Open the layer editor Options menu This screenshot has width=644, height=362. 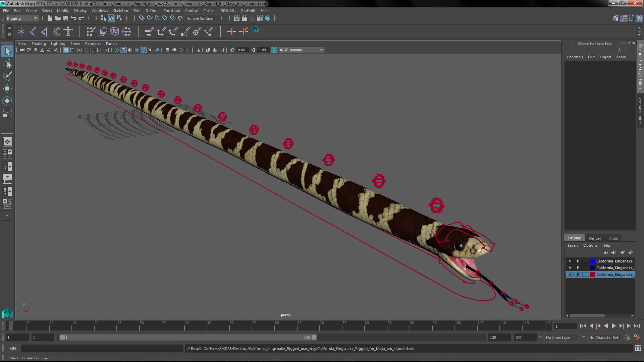pos(590,245)
